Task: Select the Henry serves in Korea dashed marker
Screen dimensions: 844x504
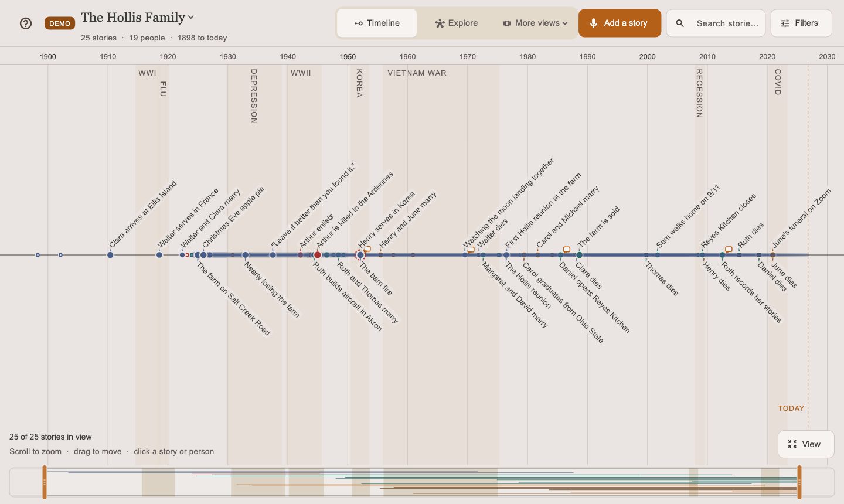Action: click(360, 255)
